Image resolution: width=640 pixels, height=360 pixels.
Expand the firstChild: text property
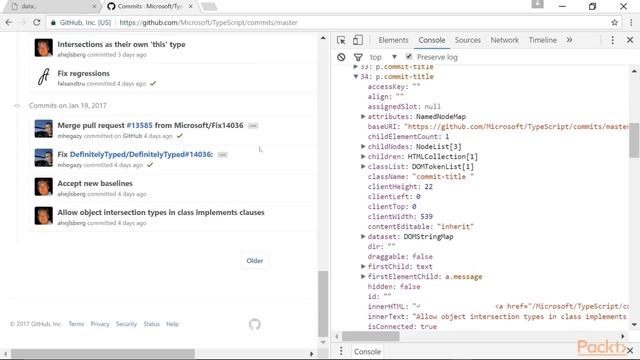[363, 267]
